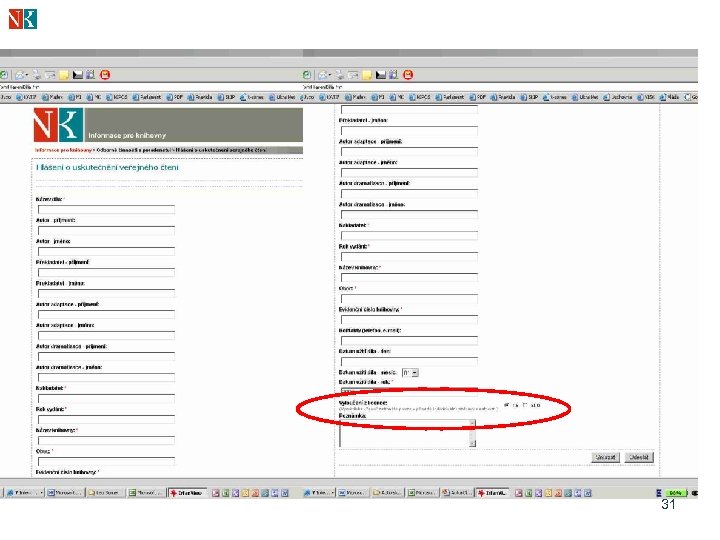Open the Parlament bookmark in the left links bar
The height and width of the screenshot is (540, 720).
click(x=147, y=97)
